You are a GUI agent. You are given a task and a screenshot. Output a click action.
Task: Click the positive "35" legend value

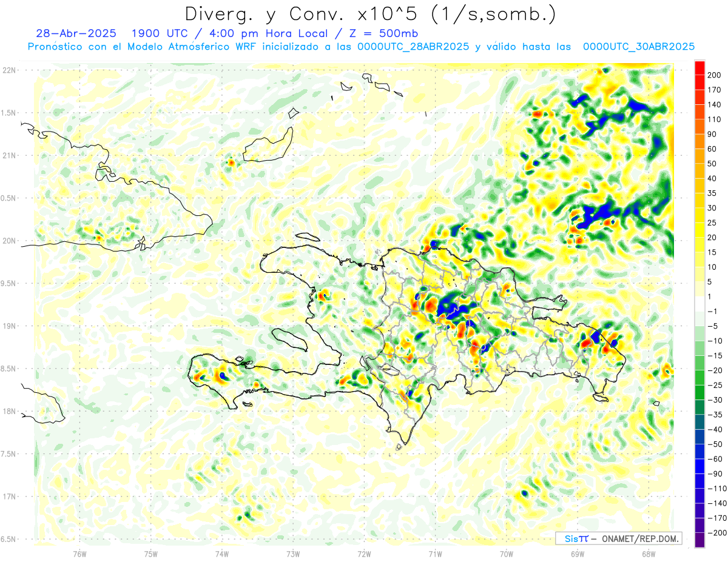[712, 193]
